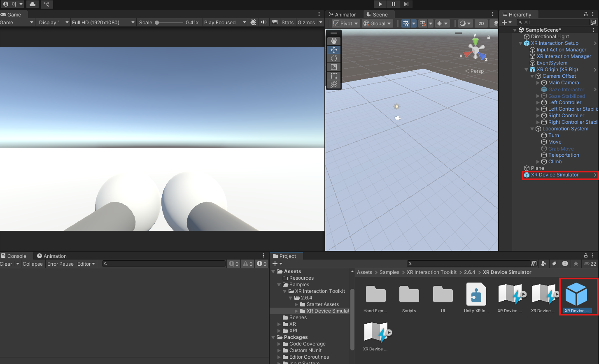The width and height of the screenshot is (599, 364).
Task: Select the Rotate tool in Scene
Action: click(334, 58)
